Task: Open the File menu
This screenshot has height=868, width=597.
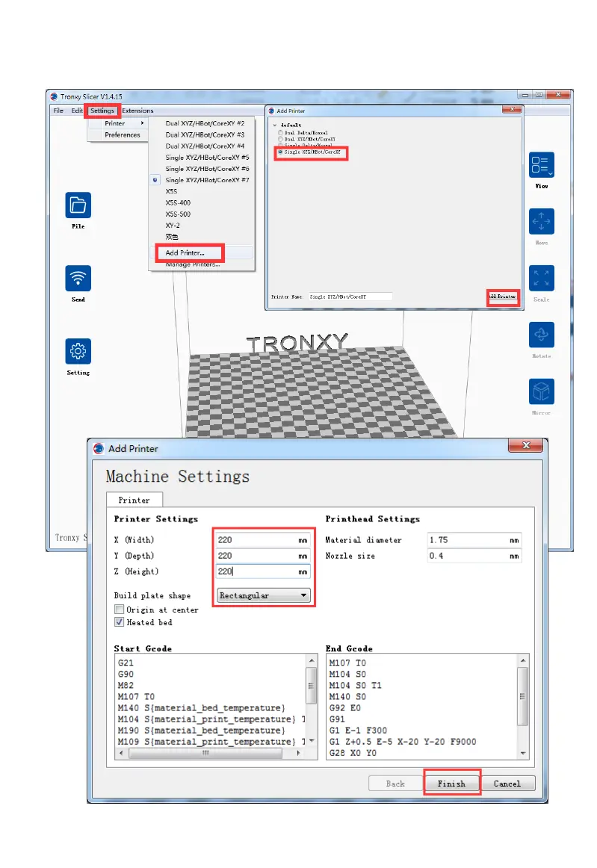Action: pyautogui.click(x=58, y=111)
